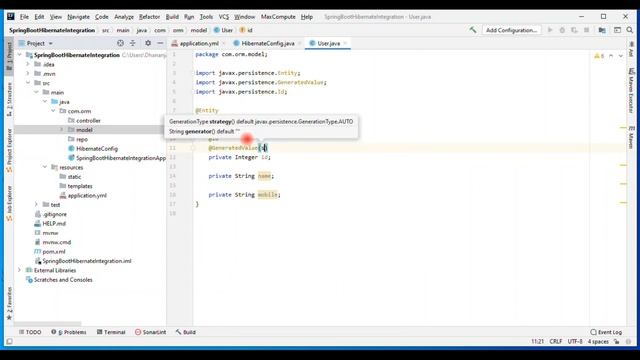This screenshot has height=360, width=640.
Task: Click the Select Opened File locate icon
Action: (x=120, y=43)
